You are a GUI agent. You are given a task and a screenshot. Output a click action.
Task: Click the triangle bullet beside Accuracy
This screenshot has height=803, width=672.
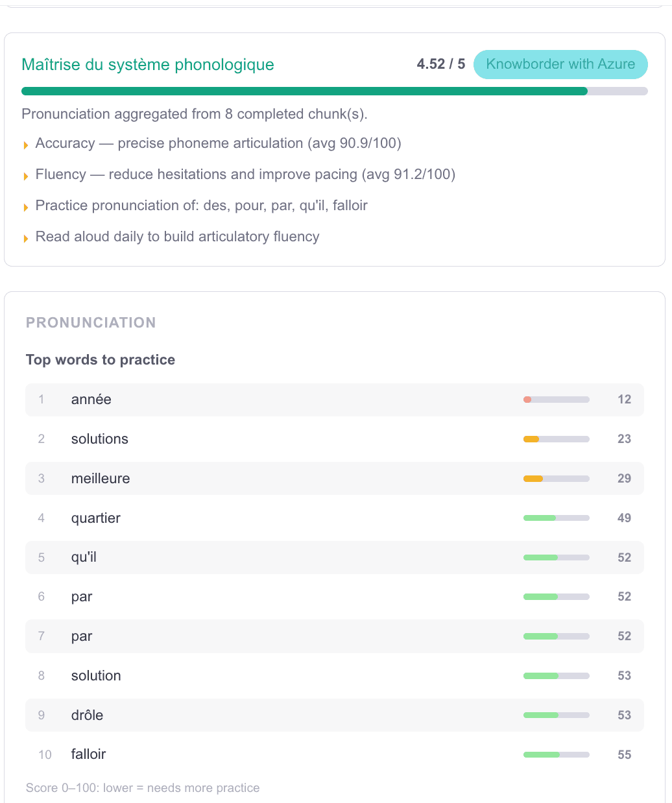tap(26, 145)
